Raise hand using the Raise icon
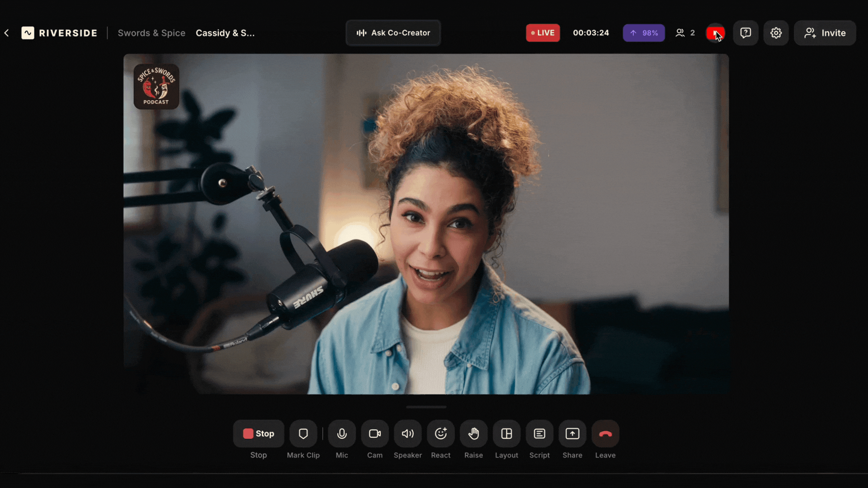This screenshot has height=488, width=868. [473, 434]
